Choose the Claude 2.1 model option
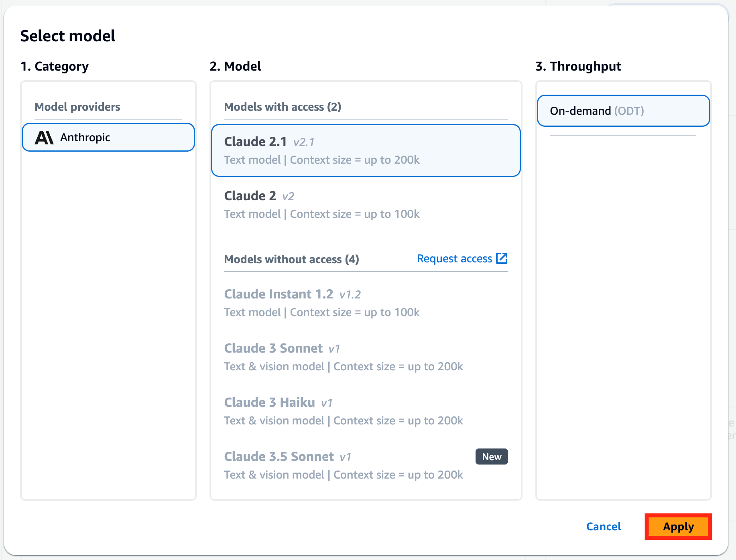This screenshot has width=736, height=560. tap(366, 150)
